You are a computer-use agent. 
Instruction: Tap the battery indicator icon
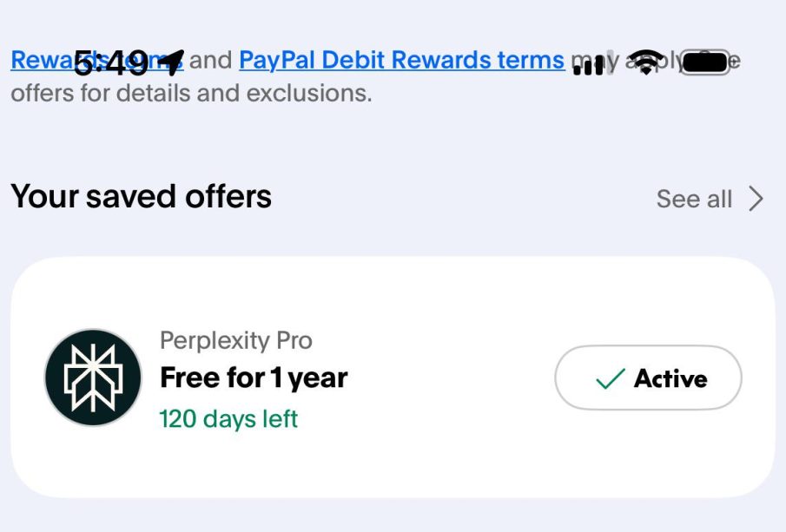tap(705, 62)
